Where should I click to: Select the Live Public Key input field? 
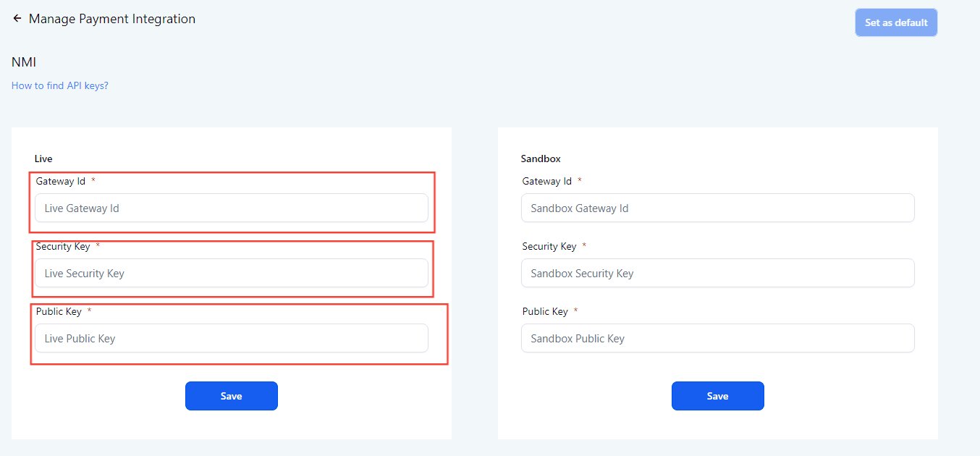tap(232, 338)
